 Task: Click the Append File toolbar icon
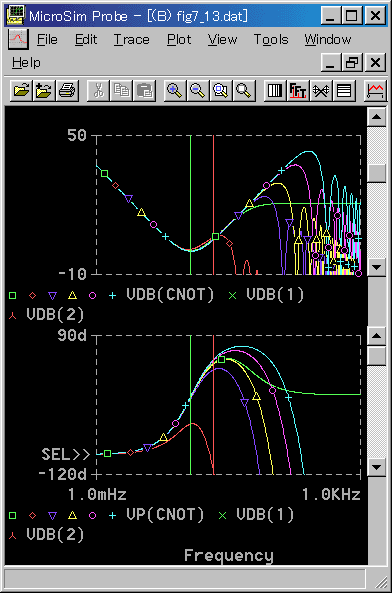coord(44,91)
